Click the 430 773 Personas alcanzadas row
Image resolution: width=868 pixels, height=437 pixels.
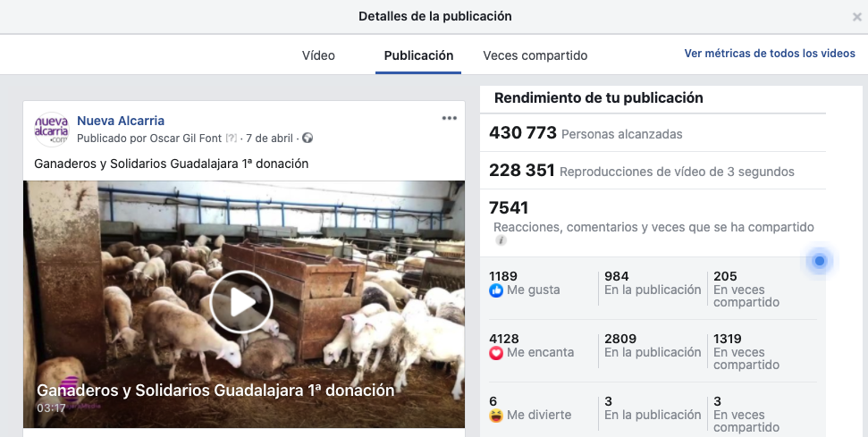pyautogui.click(x=653, y=133)
